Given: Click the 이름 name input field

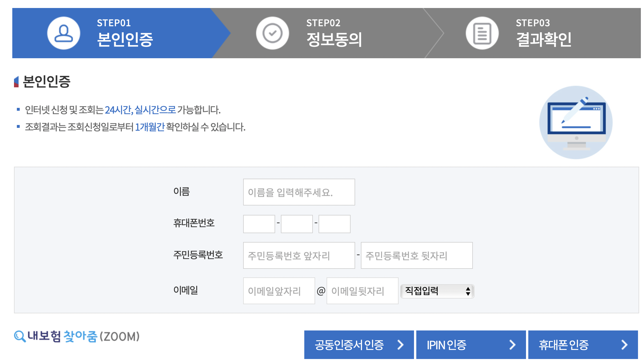Looking at the screenshot, I should pos(299,192).
